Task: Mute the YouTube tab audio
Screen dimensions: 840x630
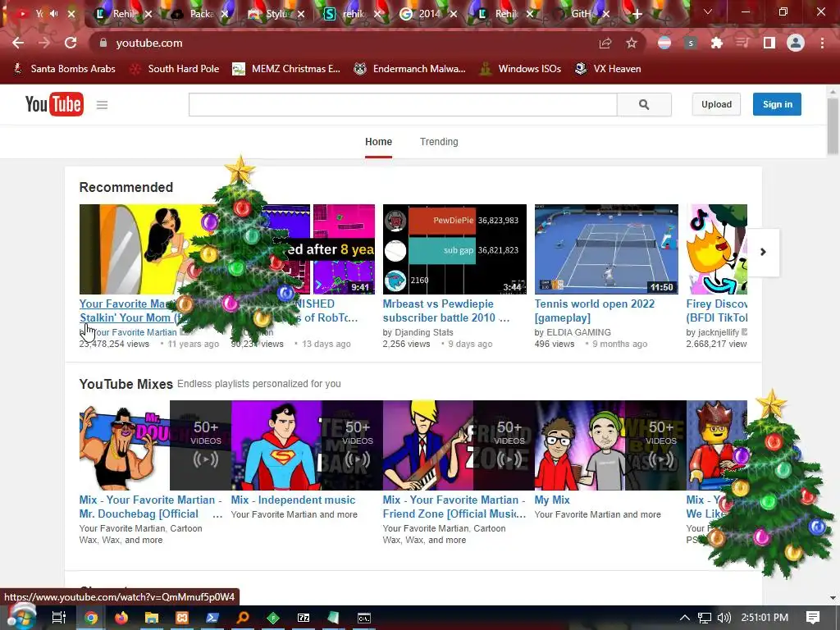Action: [53, 13]
